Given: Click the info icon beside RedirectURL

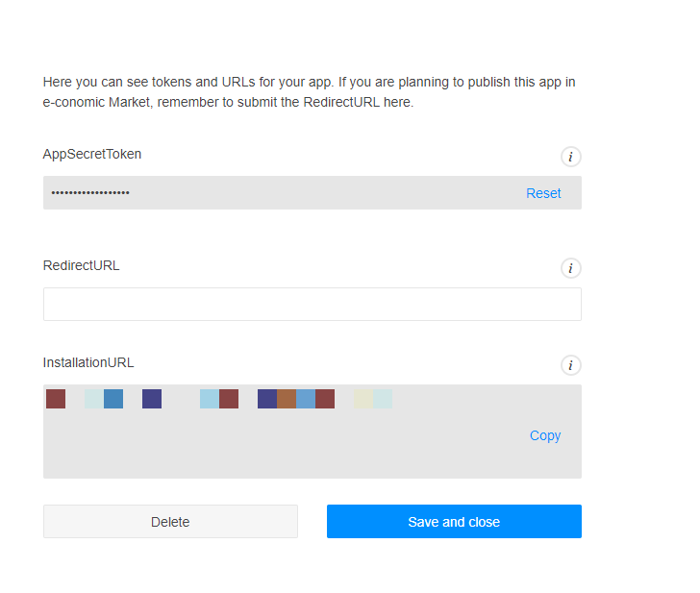Looking at the screenshot, I should pyautogui.click(x=571, y=268).
